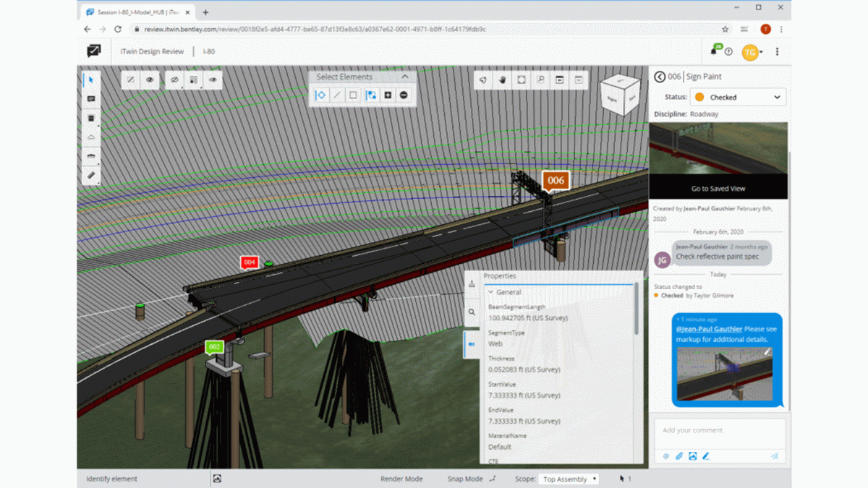This screenshot has width=868, height=488.
Task: Select the window zoom magnifier tool
Action: click(540, 80)
